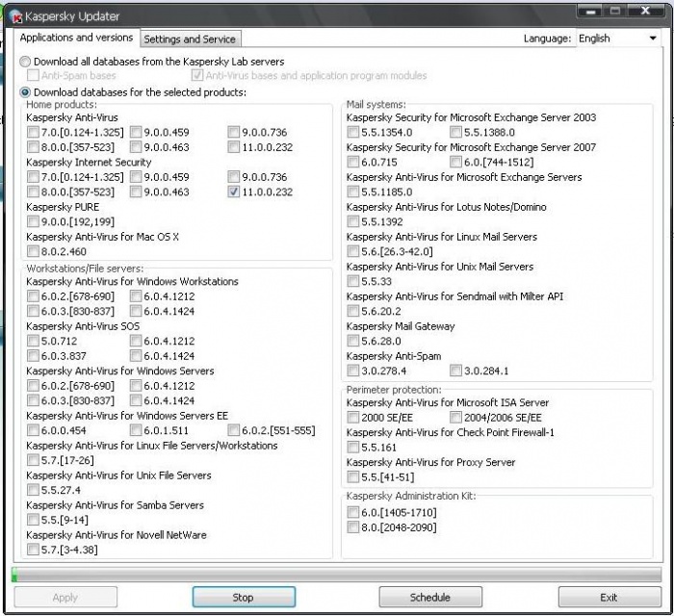Select Applications and versions tab

click(76, 38)
